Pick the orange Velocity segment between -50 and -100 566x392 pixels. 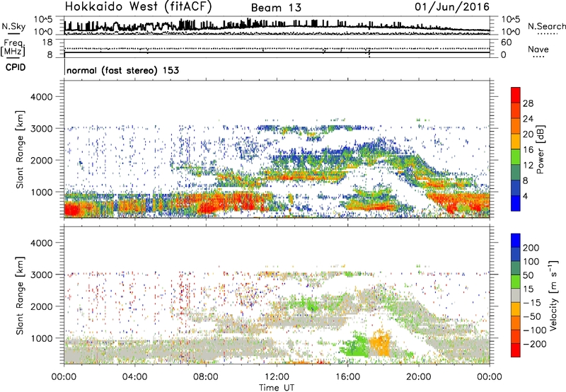516,323
